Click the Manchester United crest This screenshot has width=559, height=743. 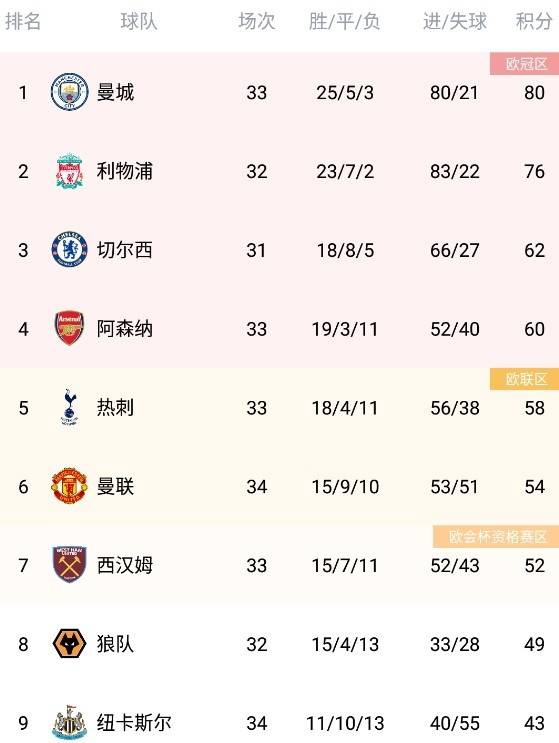69,486
